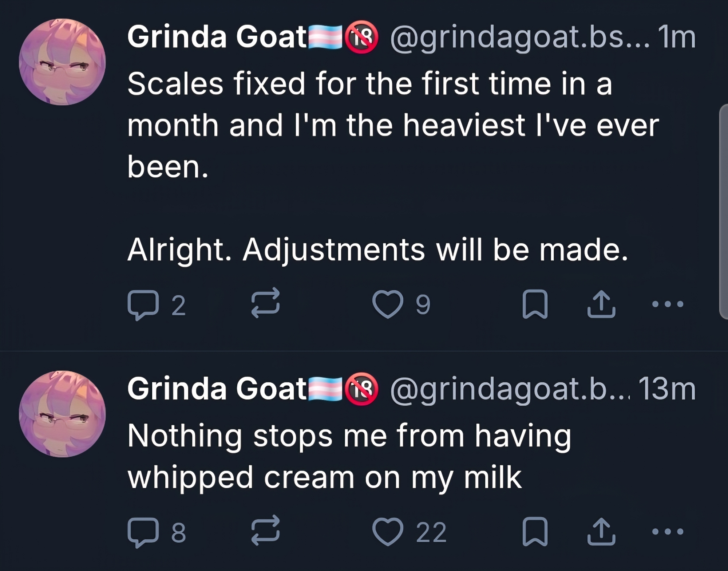Open more options on whipped cream post

coord(668,531)
